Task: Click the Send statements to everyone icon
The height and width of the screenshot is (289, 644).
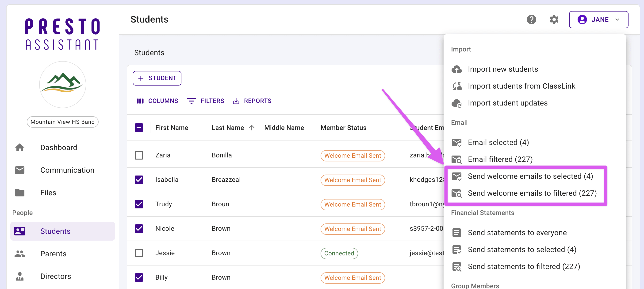Action: (x=456, y=233)
